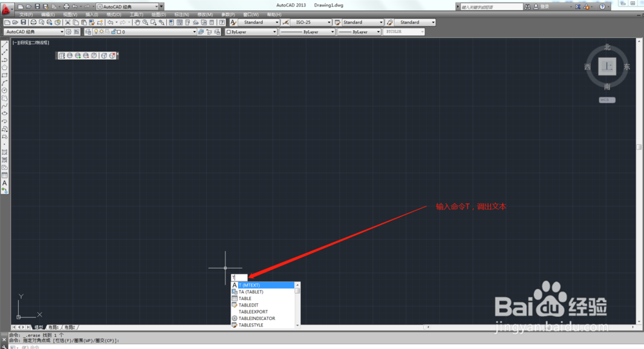Image resolution: width=644 pixels, height=349 pixels.
Task: Click the autocomplete list scrollbar down arrow
Action: click(x=298, y=325)
